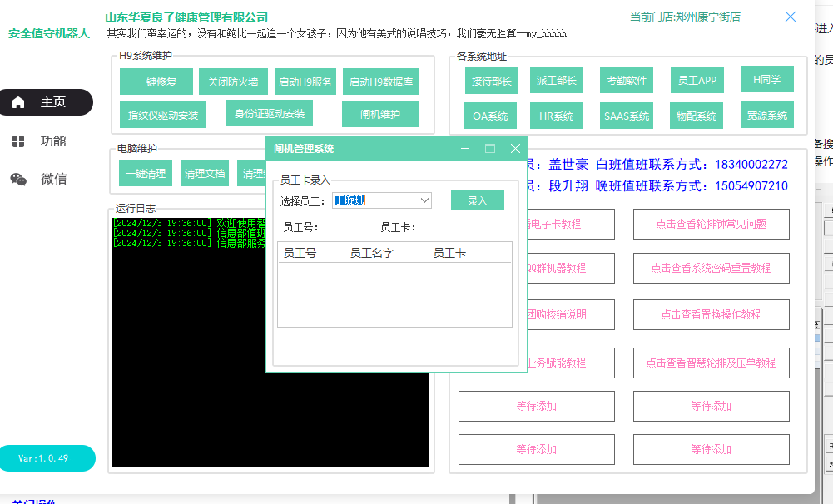Maximize the 闸机管理系统 dialog window
This screenshot has height=504, width=833.
(490, 149)
